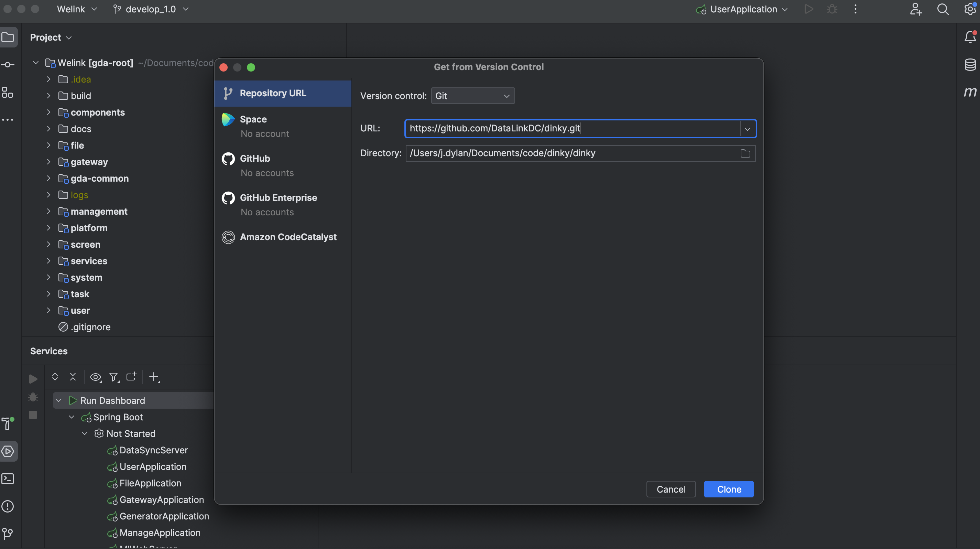The width and height of the screenshot is (980, 549).
Task: Expand the URL history dropdown arrow
Action: pyautogui.click(x=747, y=129)
